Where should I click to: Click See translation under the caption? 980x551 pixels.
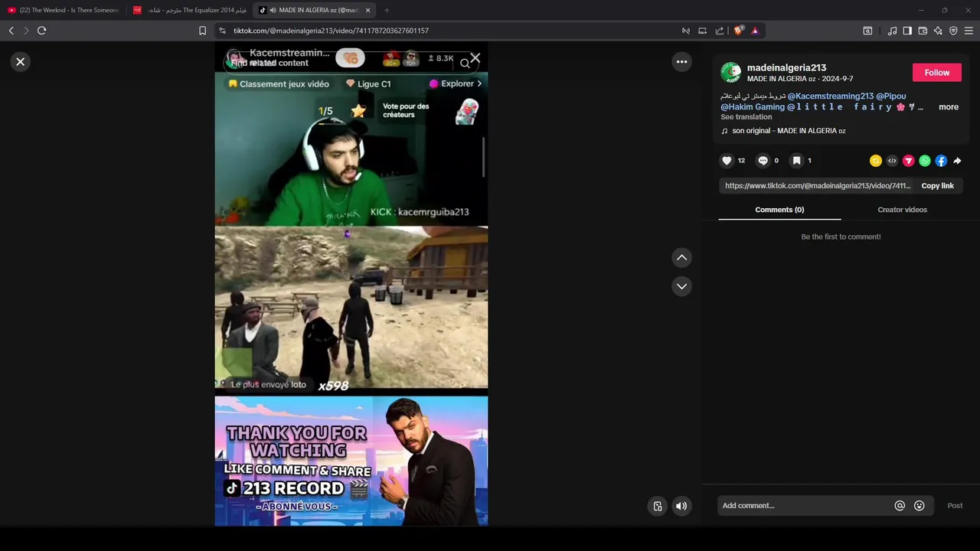click(x=746, y=117)
